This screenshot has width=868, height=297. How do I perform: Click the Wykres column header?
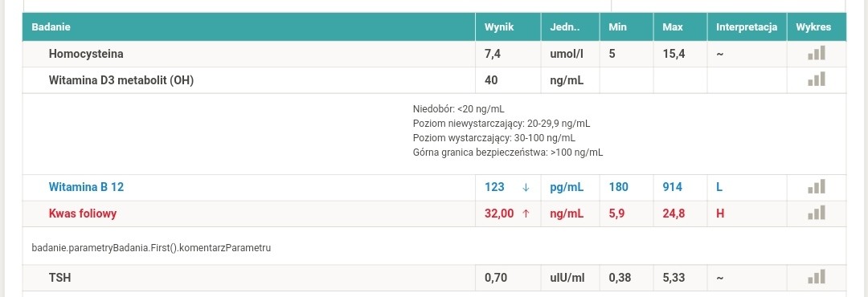tap(813, 26)
